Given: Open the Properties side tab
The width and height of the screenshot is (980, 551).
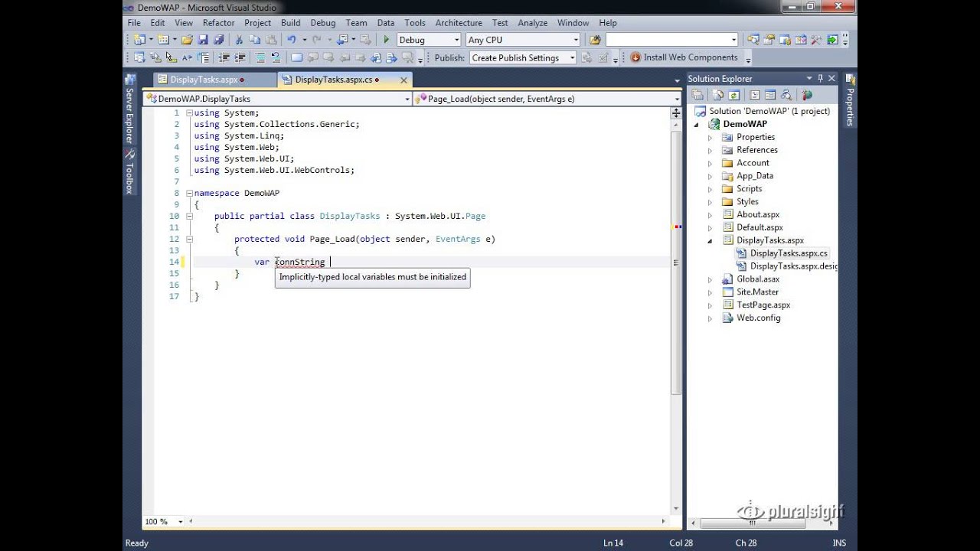Looking at the screenshot, I should pos(849,101).
